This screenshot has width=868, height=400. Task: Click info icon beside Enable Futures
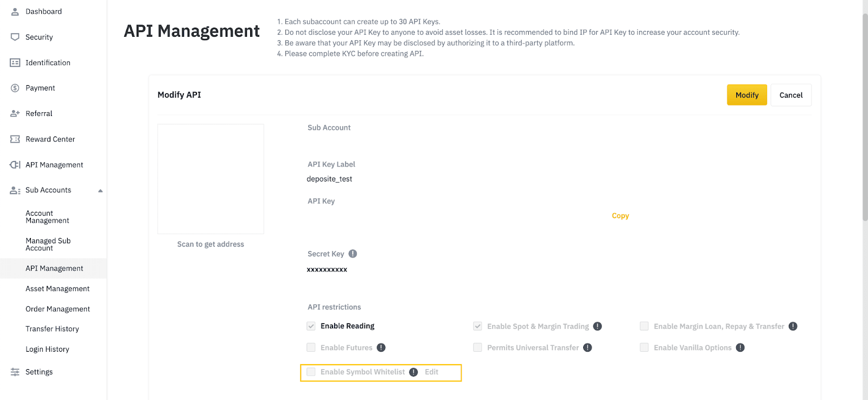(381, 347)
